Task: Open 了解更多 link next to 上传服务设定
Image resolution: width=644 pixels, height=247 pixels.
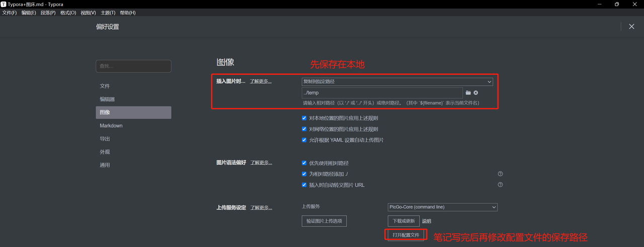Action: pyautogui.click(x=261, y=208)
